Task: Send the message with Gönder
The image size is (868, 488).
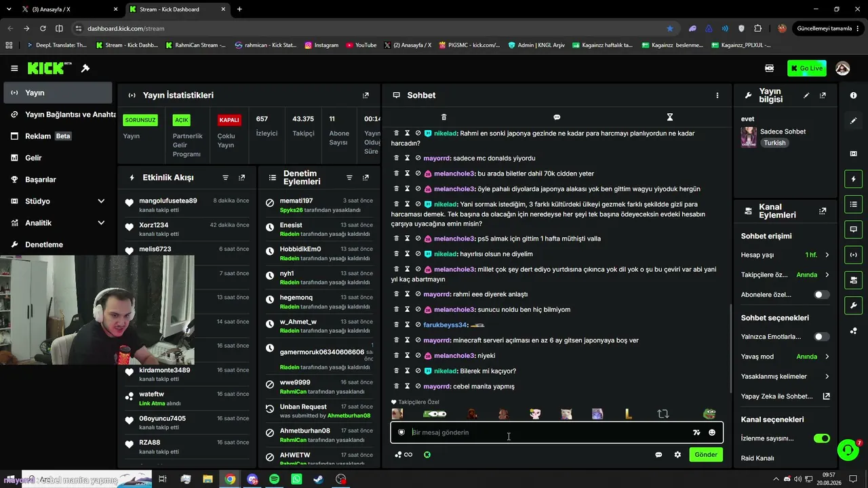Action: [706, 455]
